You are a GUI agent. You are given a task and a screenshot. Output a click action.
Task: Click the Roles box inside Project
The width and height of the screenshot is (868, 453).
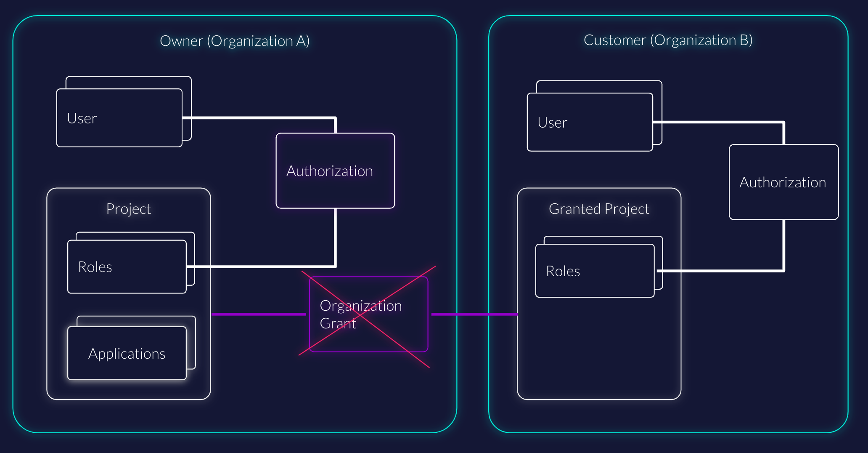pyautogui.click(x=127, y=266)
